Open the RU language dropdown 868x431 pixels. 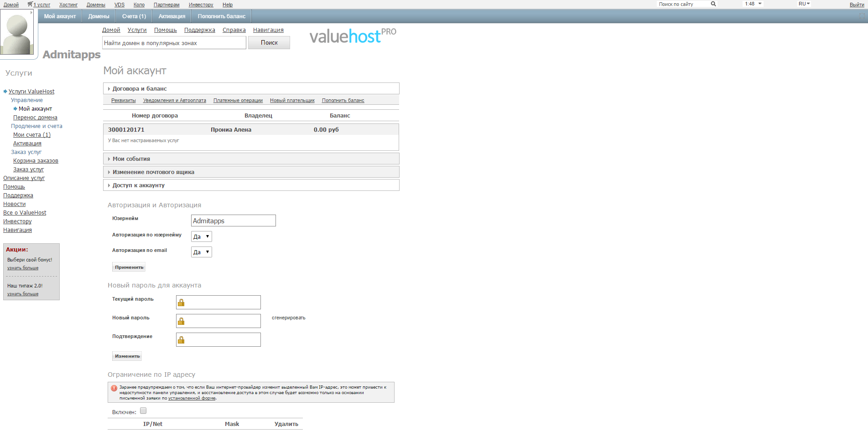pyautogui.click(x=803, y=4)
